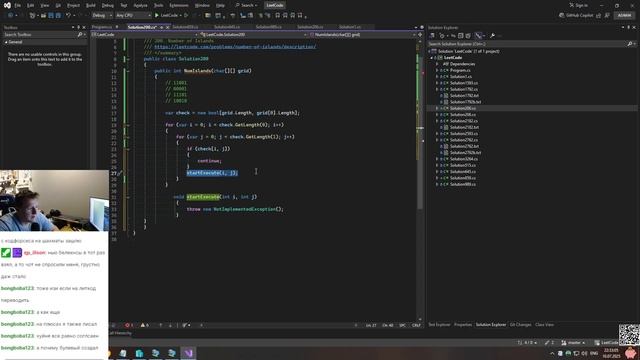Switch to the Class View panel tab

pyautogui.click(x=544, y=324)
